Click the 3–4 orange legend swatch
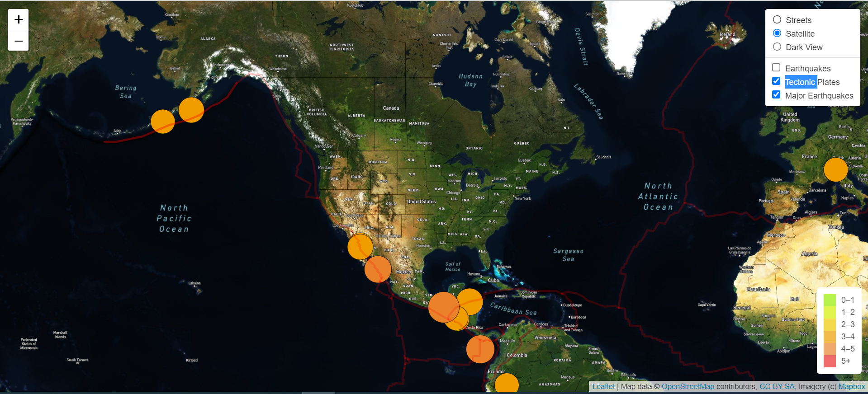 pyautogui.click(x=830, y=337)
